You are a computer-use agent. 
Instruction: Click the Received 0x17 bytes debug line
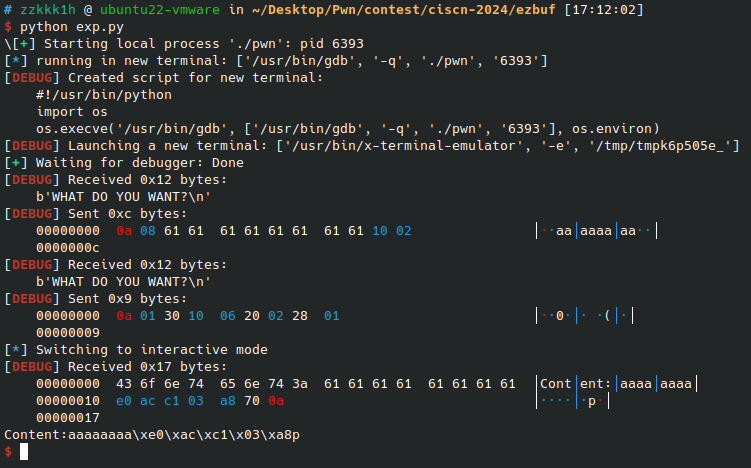[x=115, y=367]
